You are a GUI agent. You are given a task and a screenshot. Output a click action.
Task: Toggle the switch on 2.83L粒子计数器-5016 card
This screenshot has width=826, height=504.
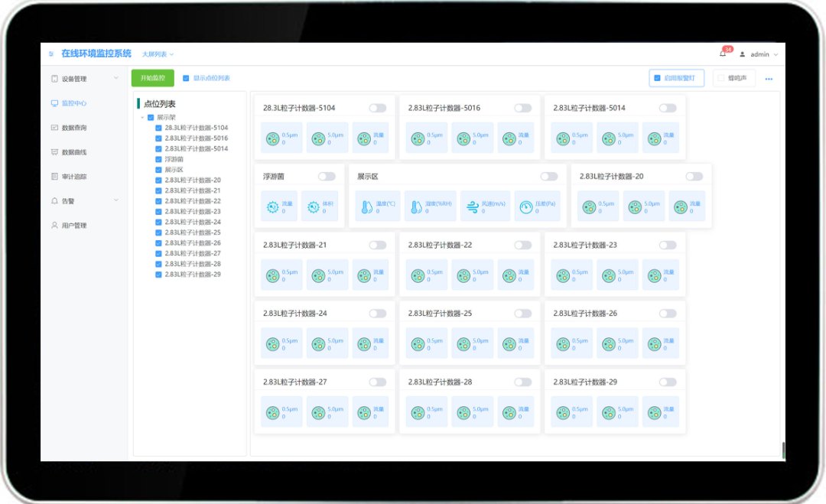pos(522,108)
